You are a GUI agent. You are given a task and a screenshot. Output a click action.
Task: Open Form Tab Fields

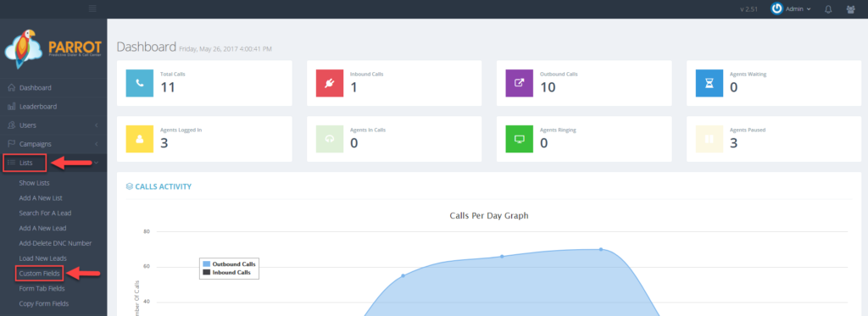pyautogui.click(x=42, y=288)
